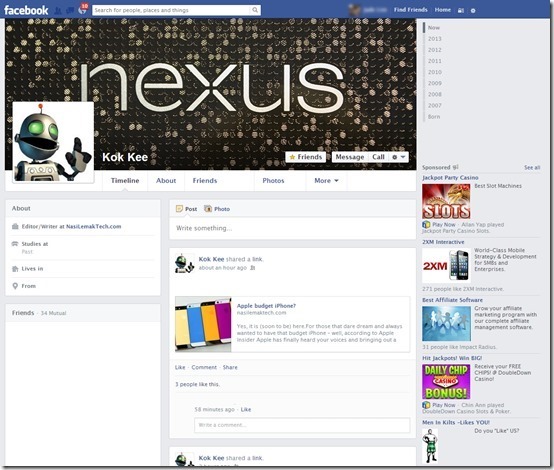Click 3 people like this
Image resolution: width=554 pixels, height=470 pixels.
[x=197, y=384]
